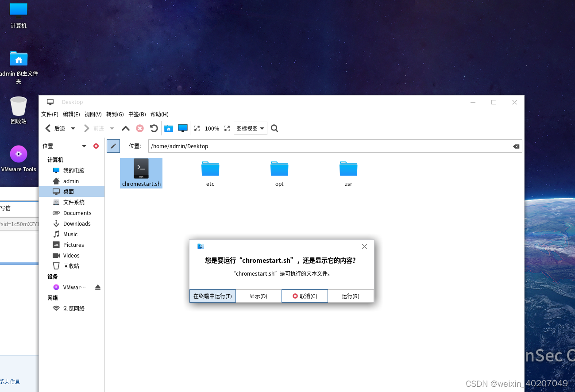Reload the current folder
This screenshot has height=392, width=575.
[154, 128]
